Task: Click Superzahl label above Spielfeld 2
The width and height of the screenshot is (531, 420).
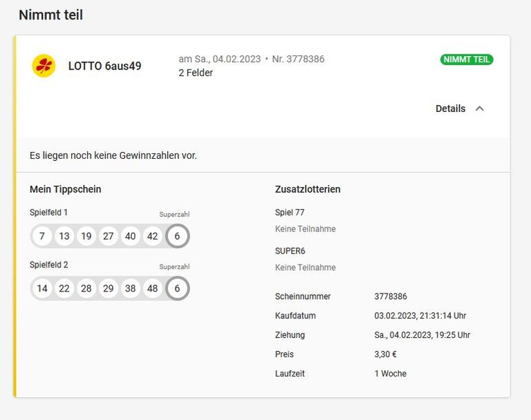Action: tap(174, 267)
